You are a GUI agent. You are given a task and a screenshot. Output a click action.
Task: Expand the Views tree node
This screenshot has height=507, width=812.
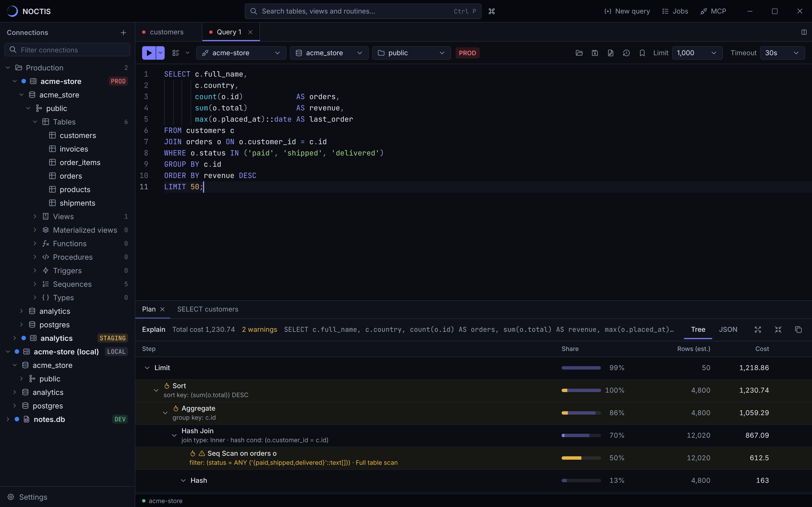coord(35,217)
